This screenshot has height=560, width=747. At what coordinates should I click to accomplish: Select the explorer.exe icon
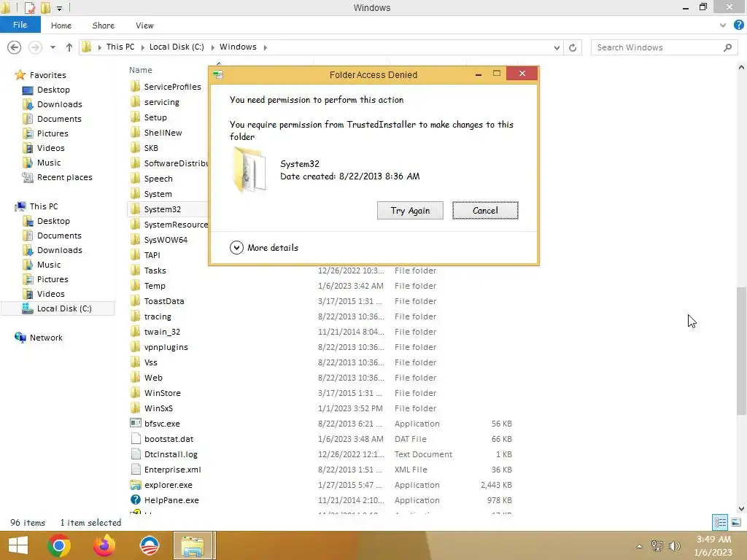[x=135, y=485]
